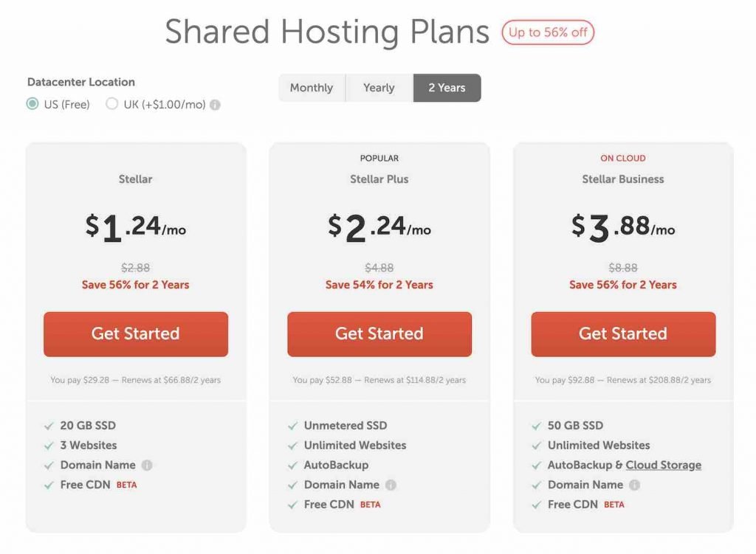Viewport: 756px width, 554px height.
Task: Switch billing to Yearly
Action: click(379, 88)
